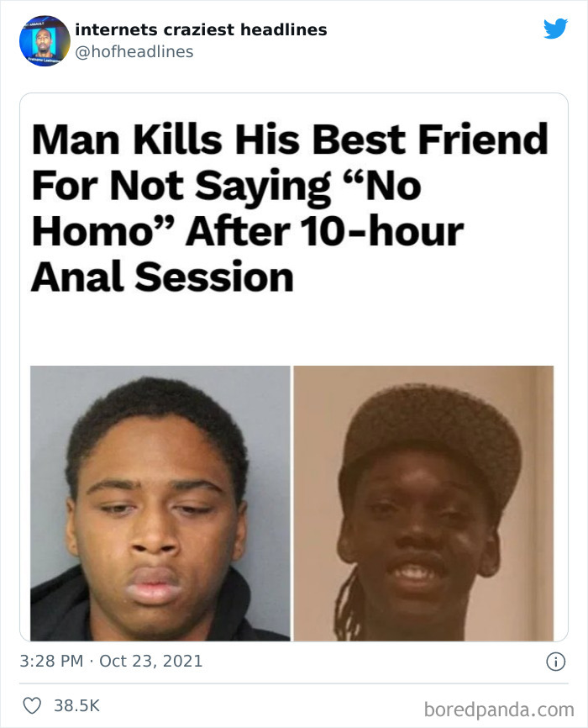Open the photo of person wearing cap

(x=423, y=504)
